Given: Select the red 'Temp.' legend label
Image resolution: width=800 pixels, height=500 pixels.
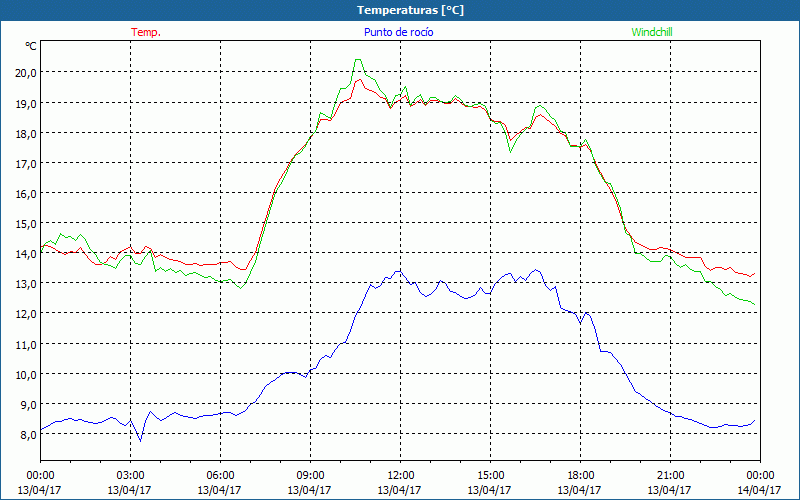Looking at the screenshot, I should [x=146, y=32].
